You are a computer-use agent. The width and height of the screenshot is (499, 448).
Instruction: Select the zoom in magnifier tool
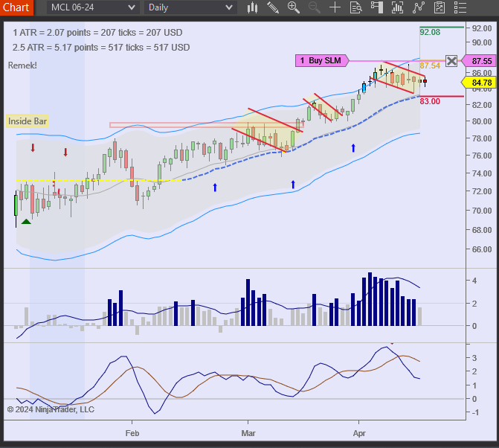(x=294, y=7)
